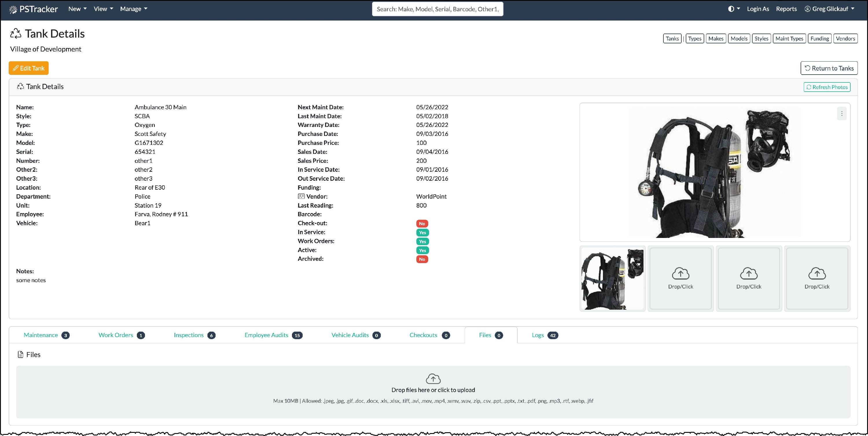Viewport: 868px width, 436px height.
Task: Click the cloud upload icon in Files
Action: [433, 379]
